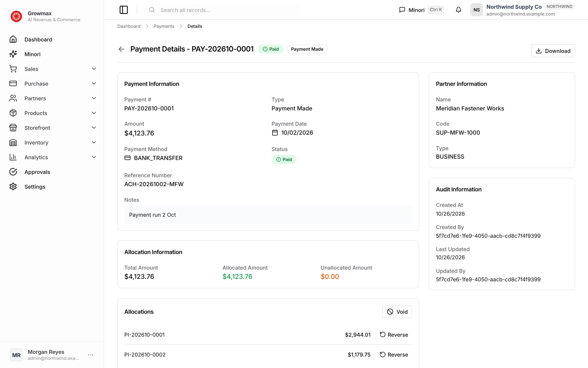The height and width of the screenshot is (368, 588).
Task: Expand the Analytics menu chevron
Action: [94, 157]
